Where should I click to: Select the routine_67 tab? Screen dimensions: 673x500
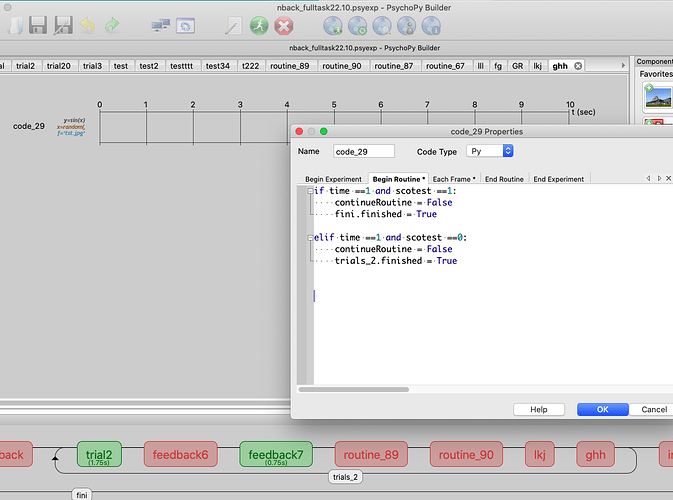coord(445,66)
